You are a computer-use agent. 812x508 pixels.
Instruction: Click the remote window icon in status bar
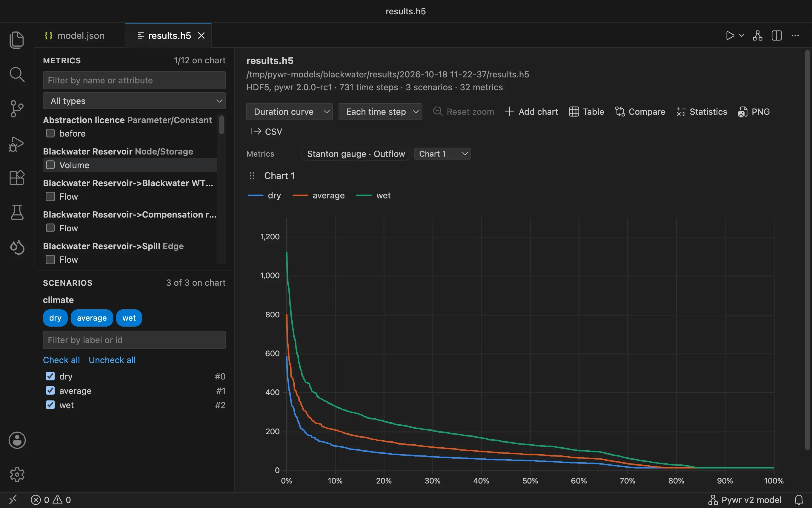click(x=13, y=500)
